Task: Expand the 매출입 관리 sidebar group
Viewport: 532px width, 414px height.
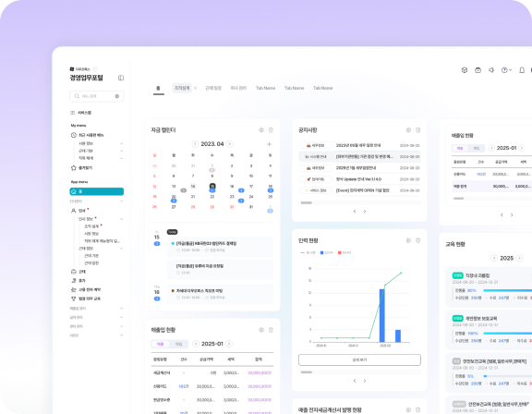Action: click(96, 309)
